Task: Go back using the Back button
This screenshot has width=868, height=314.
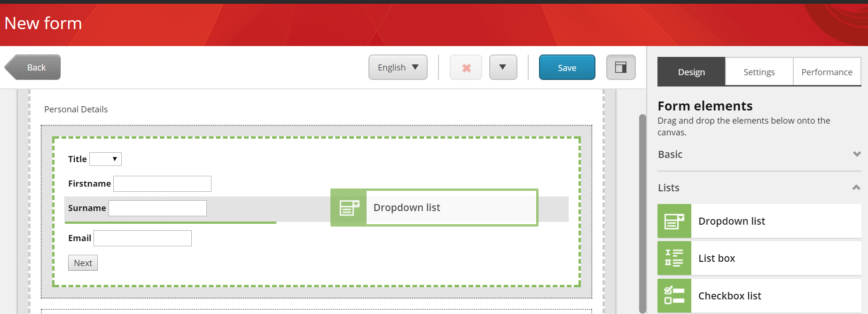Action: [33, 67]
